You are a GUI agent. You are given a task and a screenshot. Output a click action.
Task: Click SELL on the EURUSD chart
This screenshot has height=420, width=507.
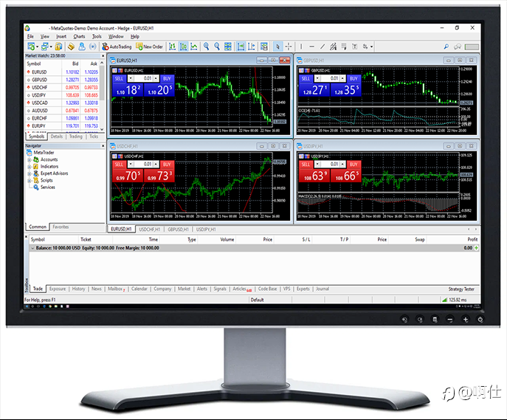119,78
